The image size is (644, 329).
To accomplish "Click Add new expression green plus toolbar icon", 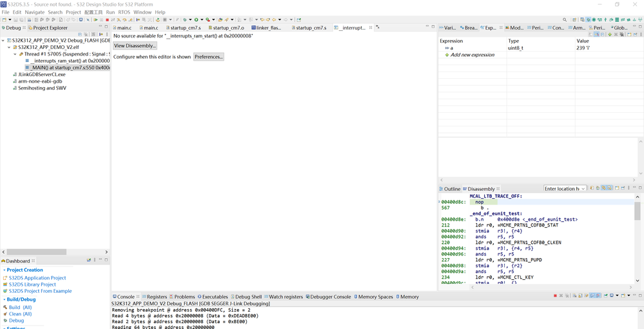I will (x=610, y=35).
